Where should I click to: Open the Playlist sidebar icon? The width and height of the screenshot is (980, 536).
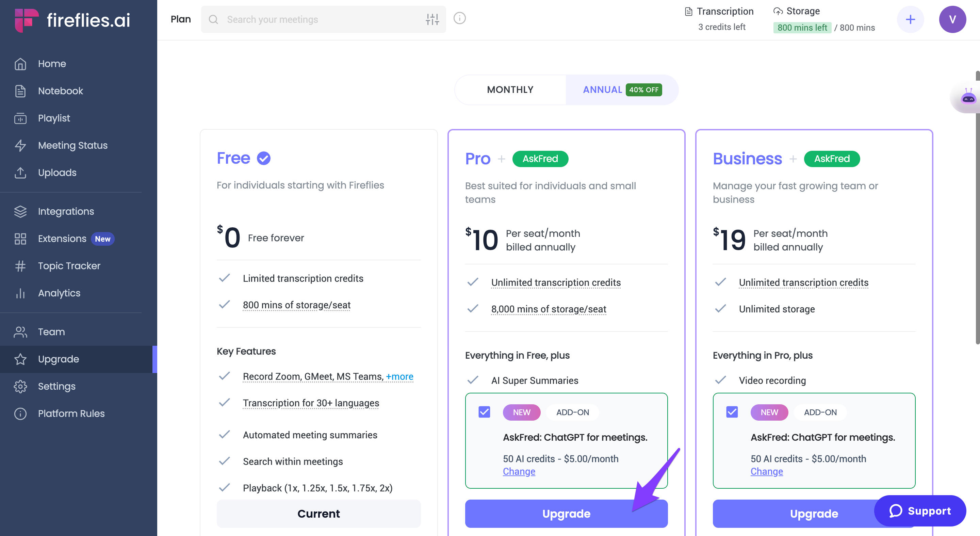point(20,118)
